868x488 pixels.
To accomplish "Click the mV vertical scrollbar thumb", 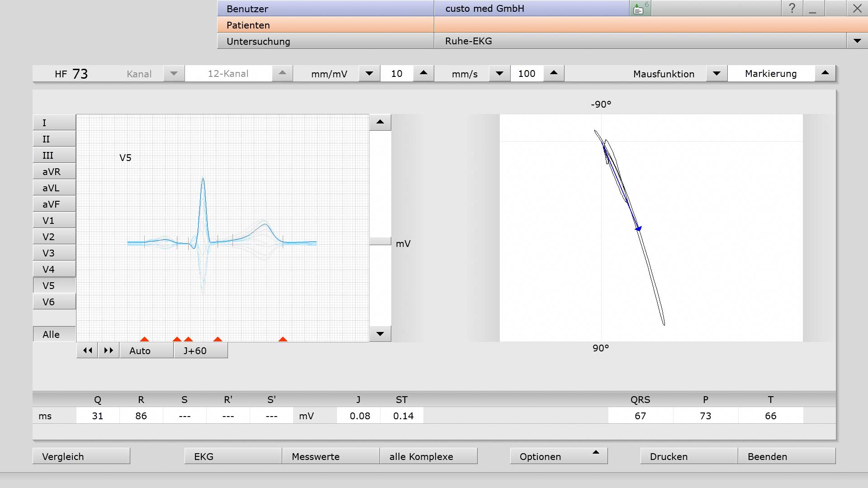I will (380, 241).
